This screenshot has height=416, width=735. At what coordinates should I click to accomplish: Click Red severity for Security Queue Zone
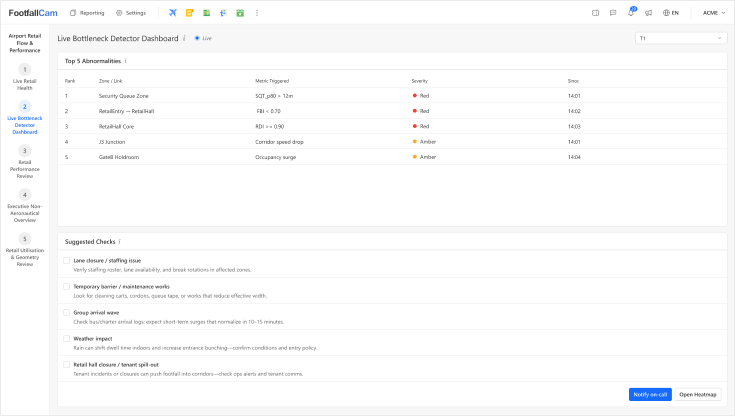[x=420, y=96]
